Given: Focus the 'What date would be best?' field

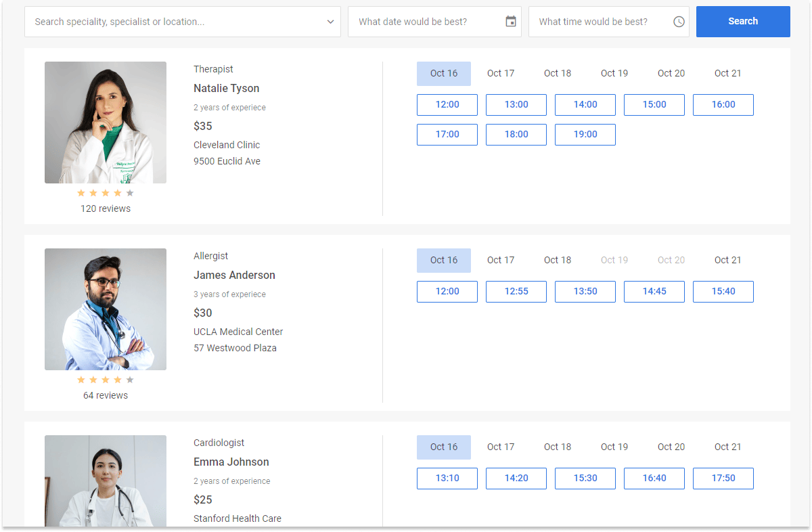Looking at the screenshot, I should (434, 22).
